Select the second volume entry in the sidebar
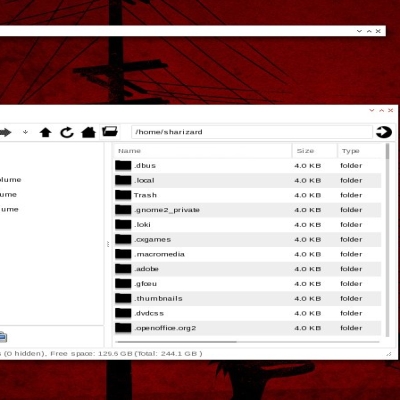 pyautogui.click(x=8, y=194)
